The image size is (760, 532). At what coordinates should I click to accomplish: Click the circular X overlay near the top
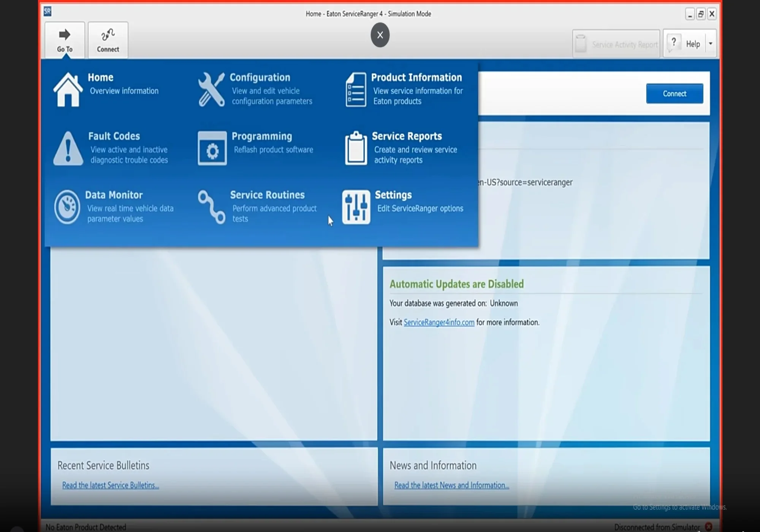tap(380, 35)
